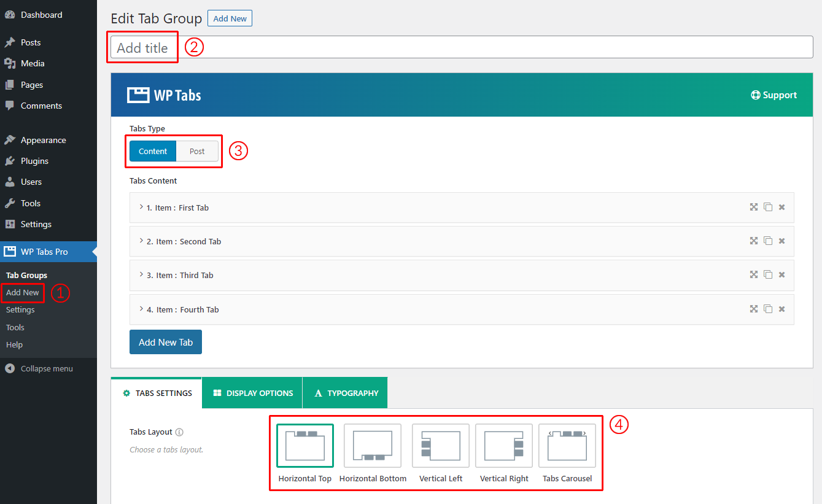This screenshot has height=504, width=822.
Task: Click the Add New Tab button
Action: coord(166,343)
